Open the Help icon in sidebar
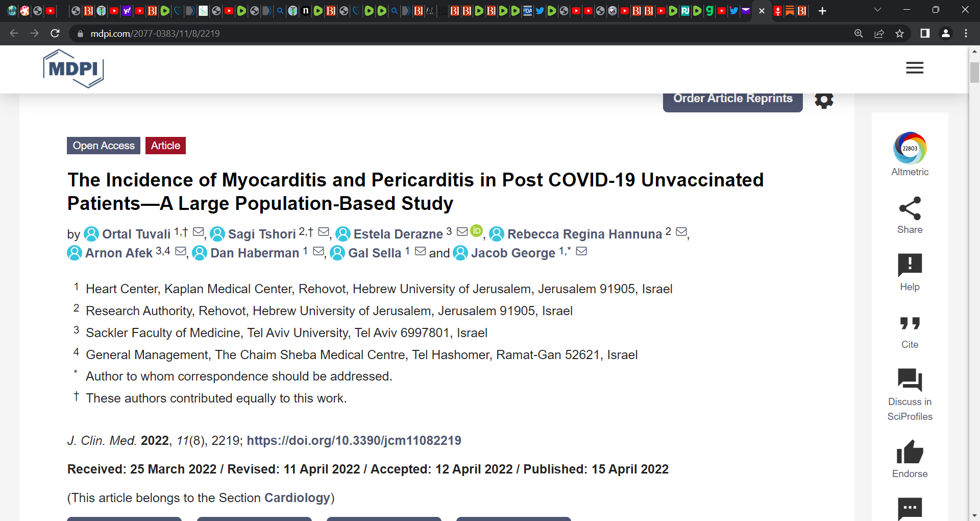The width and height of the screenshot is (980, 521). pyautogui.click(x=910, y=265)
